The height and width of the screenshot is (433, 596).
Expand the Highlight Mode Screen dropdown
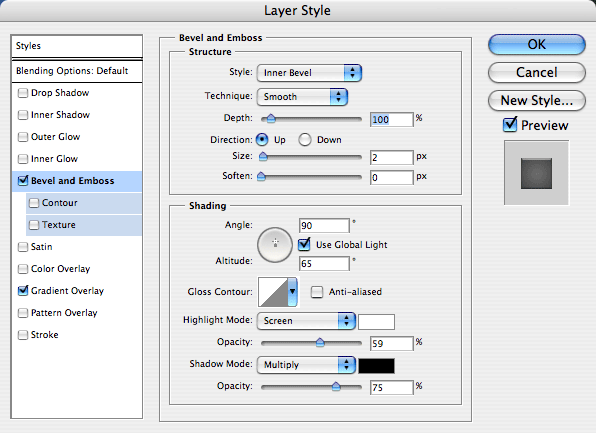(x=306, y=321)
